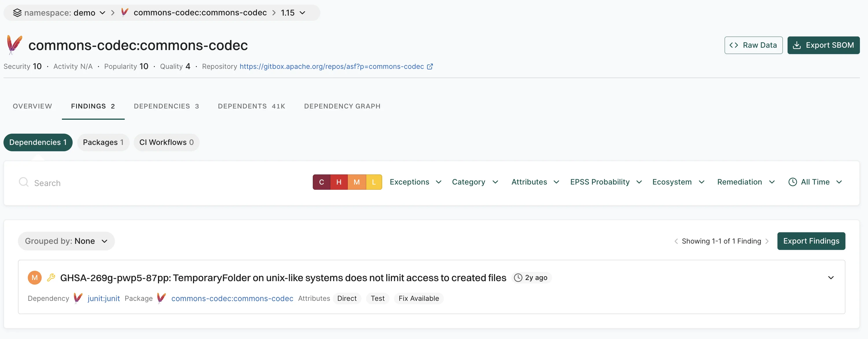868x339 pixels.
Task: Click the Export SBOM button
Action: click(x=823, y=45)
